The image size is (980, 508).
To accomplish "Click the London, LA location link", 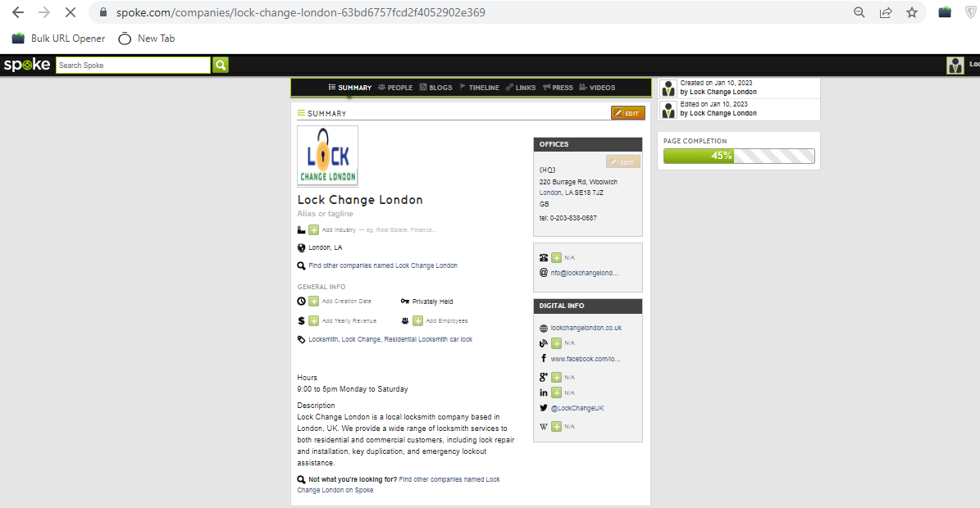I will click(325, 247).
